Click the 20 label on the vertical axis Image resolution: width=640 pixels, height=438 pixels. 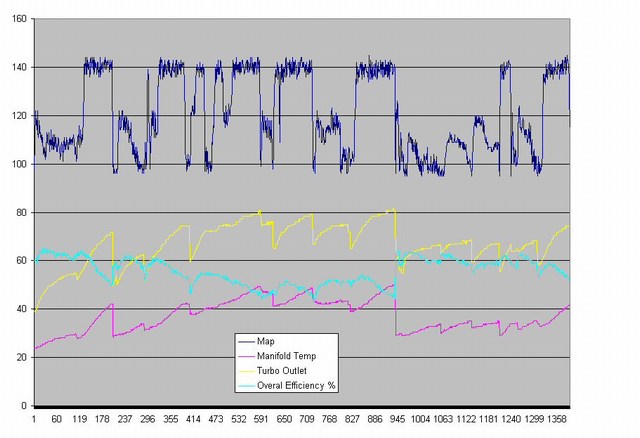[x=20, y=357]
